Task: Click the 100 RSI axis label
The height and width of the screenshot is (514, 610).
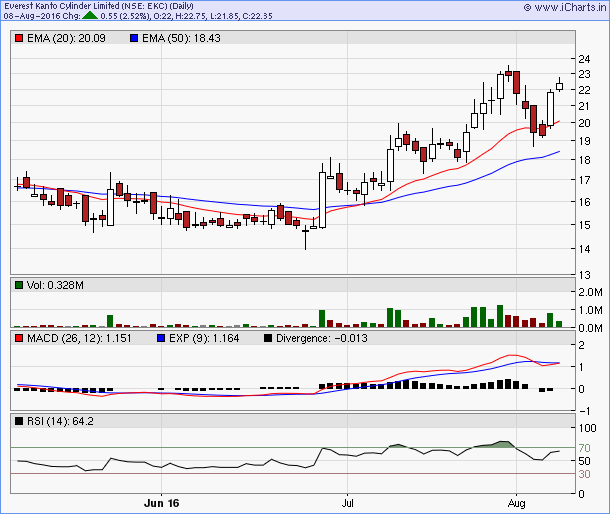Action: coord(587,428)
